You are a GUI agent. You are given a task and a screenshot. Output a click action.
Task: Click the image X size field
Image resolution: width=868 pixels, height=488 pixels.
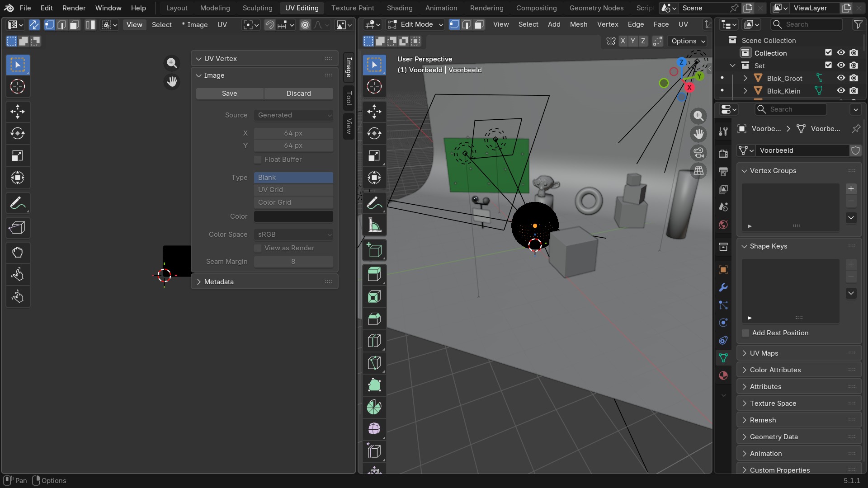[293, 133]
